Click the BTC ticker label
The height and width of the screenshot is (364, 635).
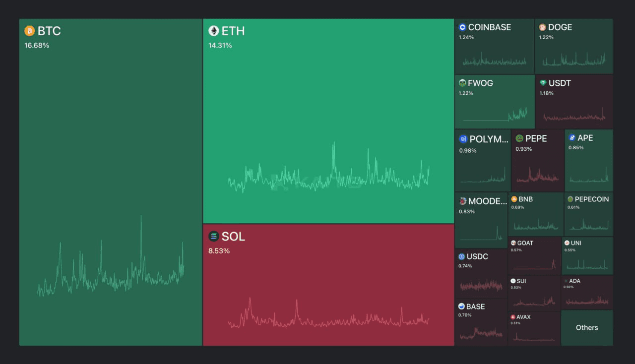[x=49, y=31]
